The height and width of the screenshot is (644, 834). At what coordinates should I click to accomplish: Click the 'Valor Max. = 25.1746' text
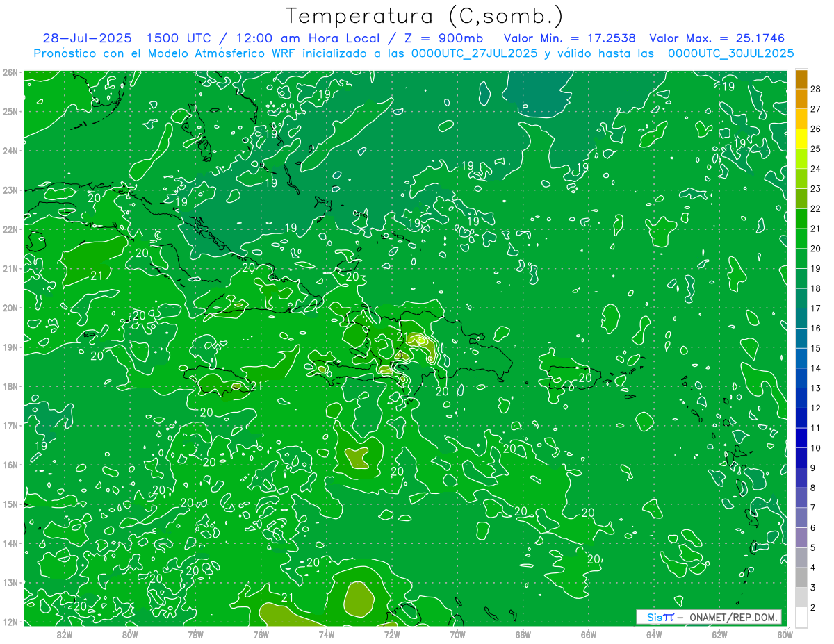click(x=717, y=38)
